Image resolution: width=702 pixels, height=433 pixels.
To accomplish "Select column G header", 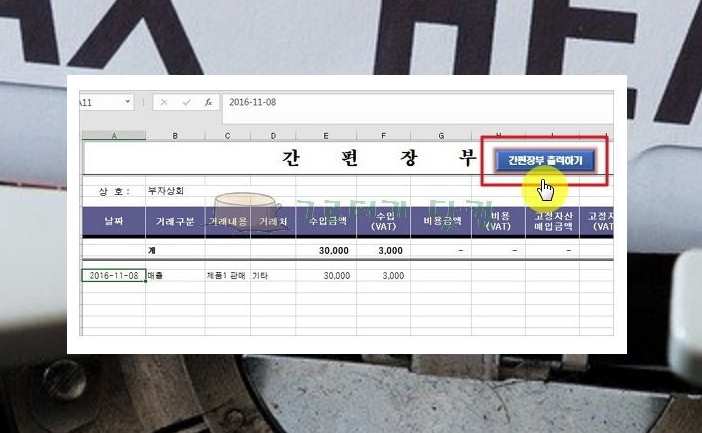I will click(441, 136).
